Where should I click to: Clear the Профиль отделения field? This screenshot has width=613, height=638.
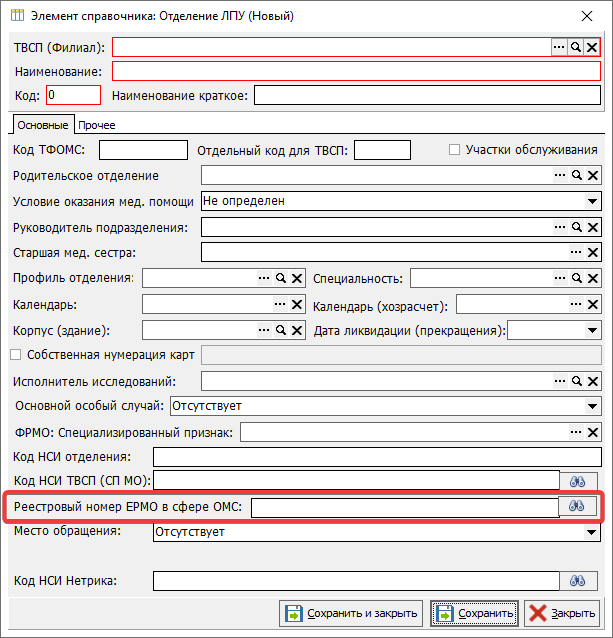[x=297, y=278]
